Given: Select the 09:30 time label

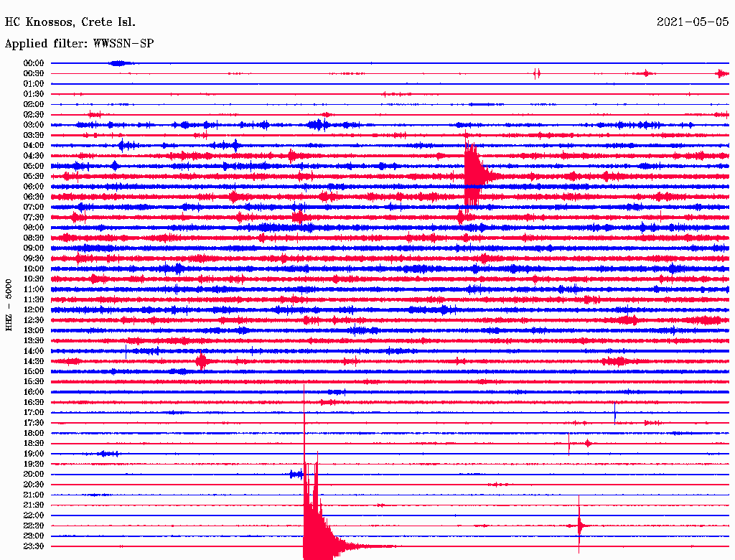Looking at the screenshot, I should (x=34, y=258).
